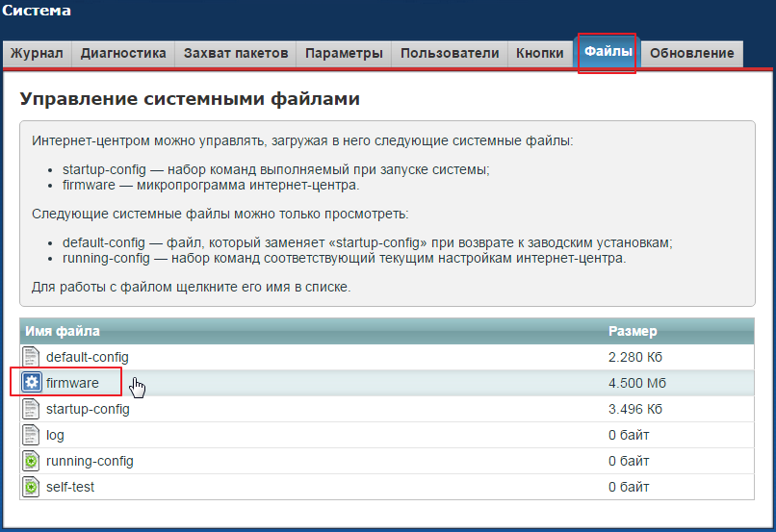The width and height of the screenshot is (776, 532).
Task: Open the startup-config file link
Action: coord(88,410)
